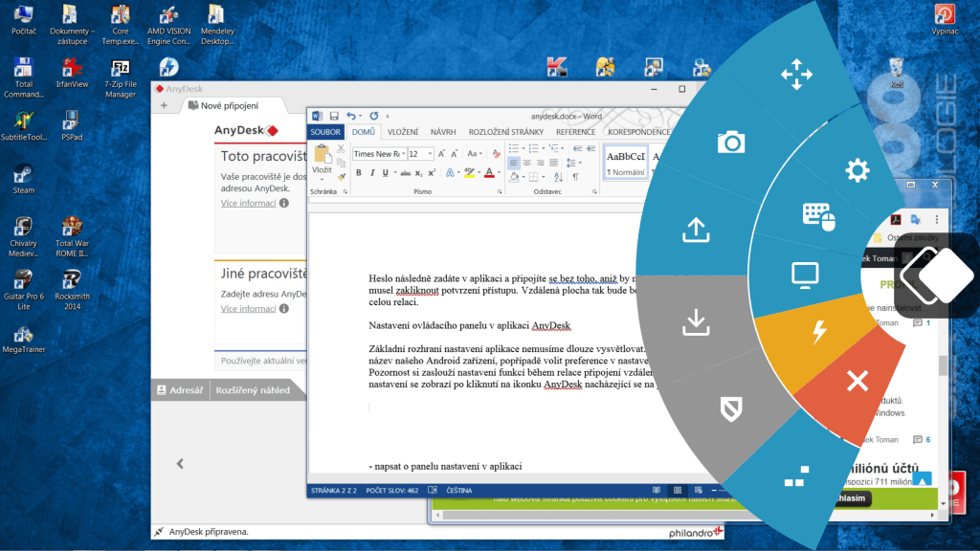
Task: Undo the last action in Word
Action: pyautogui.click(x=350, y=116)
